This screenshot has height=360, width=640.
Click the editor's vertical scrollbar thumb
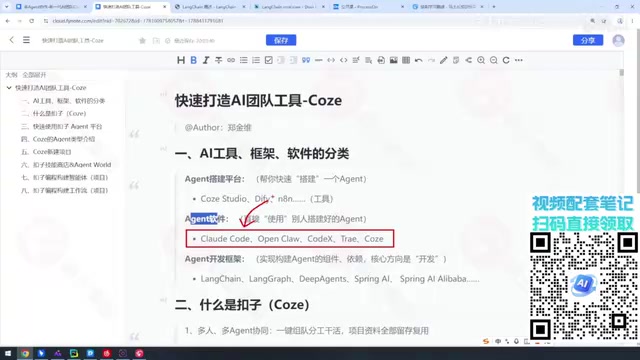click(x=622, y=73)
